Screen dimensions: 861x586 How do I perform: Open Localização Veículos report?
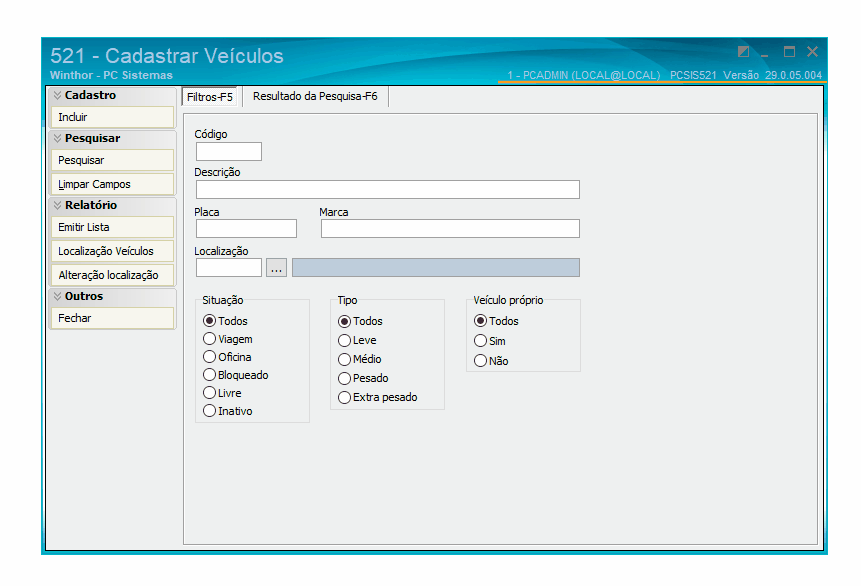point(113,252)
